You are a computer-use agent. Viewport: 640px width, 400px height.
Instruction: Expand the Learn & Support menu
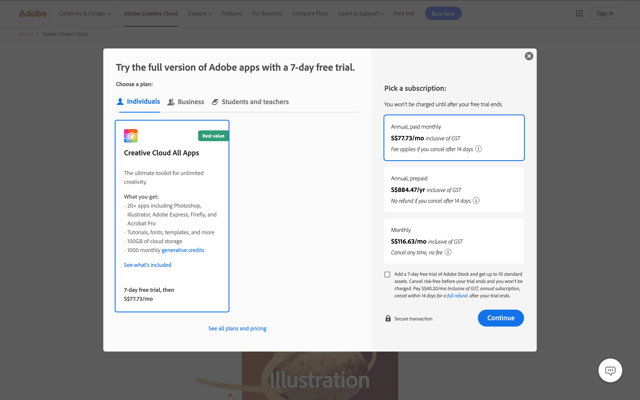click(x=361, y=13)
